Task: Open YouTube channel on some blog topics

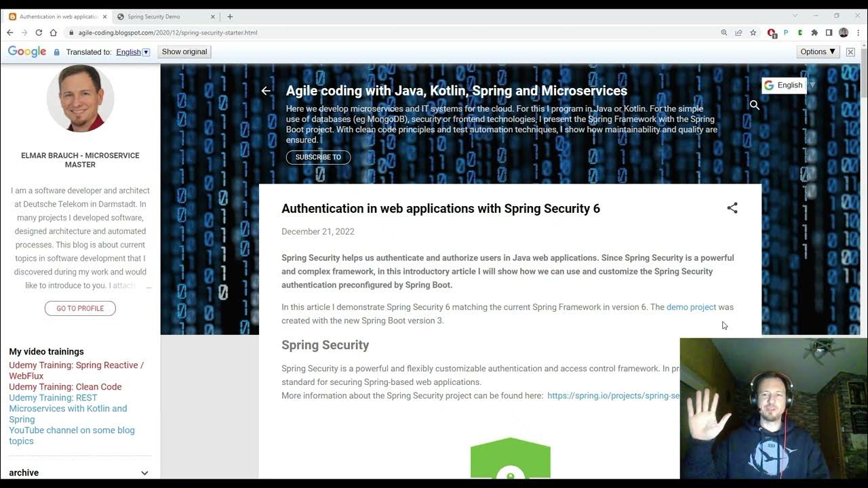Action: (x=72, y=436)
